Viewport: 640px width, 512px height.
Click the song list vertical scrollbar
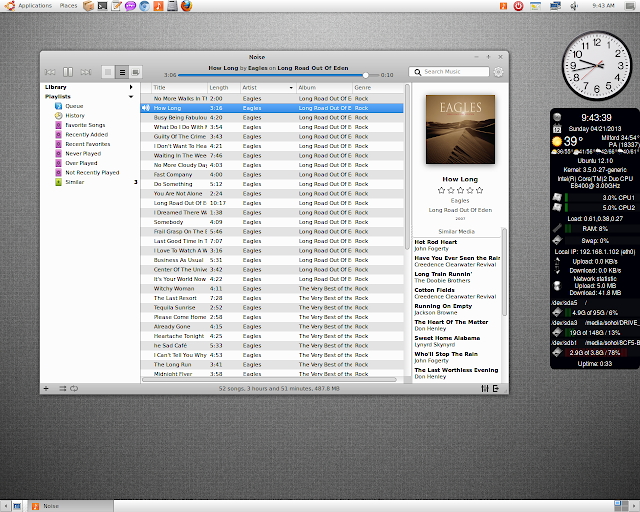pyautogui.click(x=407, y=167)
